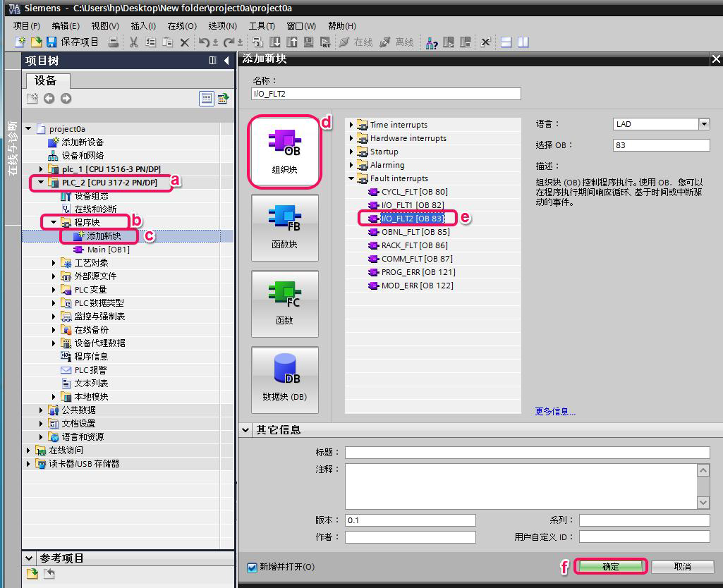Click the cross-reference X toolbar icon
The image size is (723, 588).
point(485,42)
